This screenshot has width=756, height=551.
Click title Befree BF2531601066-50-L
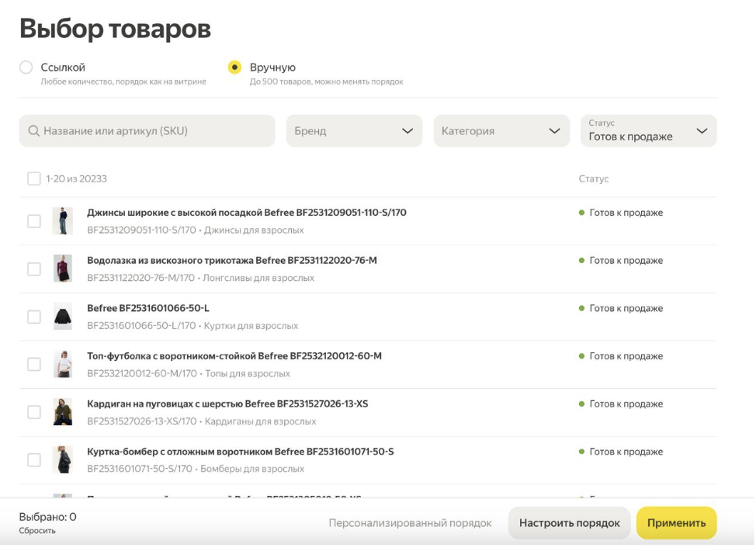148,308
